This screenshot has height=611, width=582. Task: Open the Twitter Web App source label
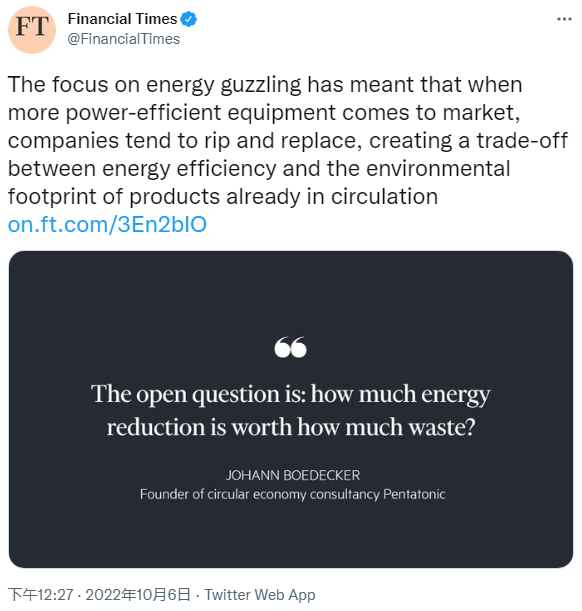pos(260,595)
